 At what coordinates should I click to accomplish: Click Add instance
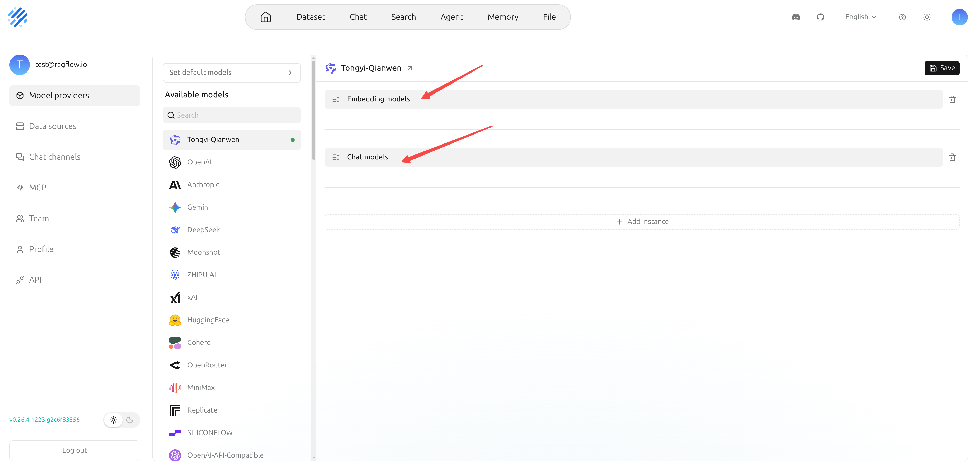pyautogui.click(x=642, y=222)
